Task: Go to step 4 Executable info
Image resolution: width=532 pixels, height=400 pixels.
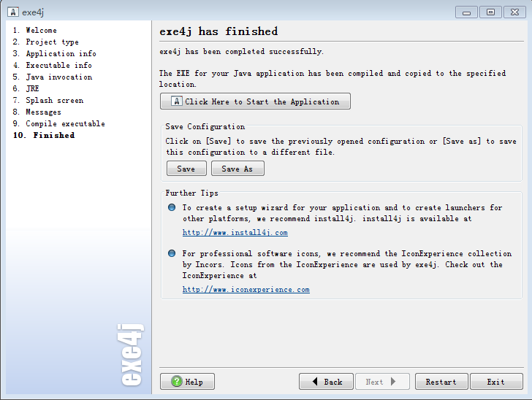Action: [53, 65]
